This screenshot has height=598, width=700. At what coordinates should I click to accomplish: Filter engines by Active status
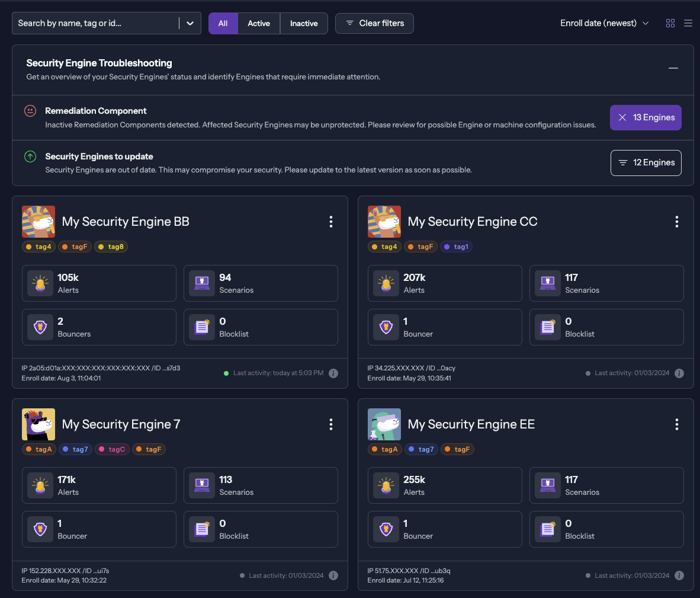tap(259, 23)
